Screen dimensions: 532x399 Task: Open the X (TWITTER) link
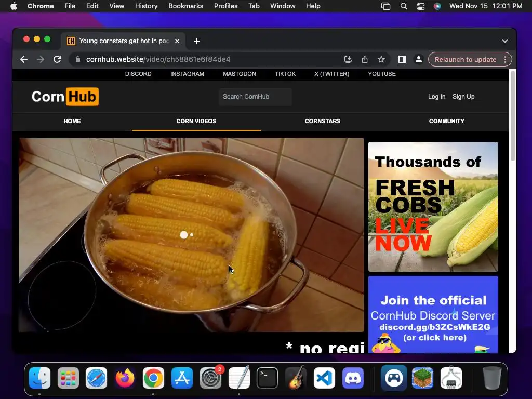click(x=332, y=74)
